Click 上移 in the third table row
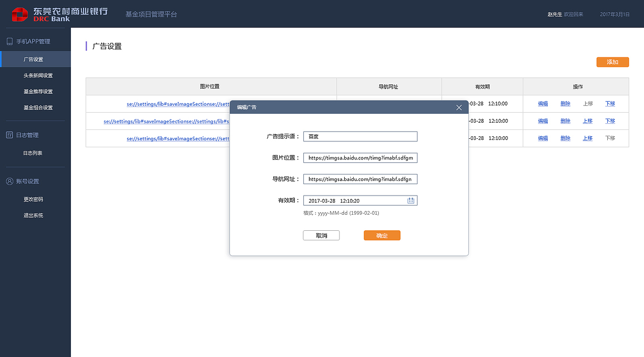Image resolution: width=644 pixels, height=357 pixels. pos(588,138)
